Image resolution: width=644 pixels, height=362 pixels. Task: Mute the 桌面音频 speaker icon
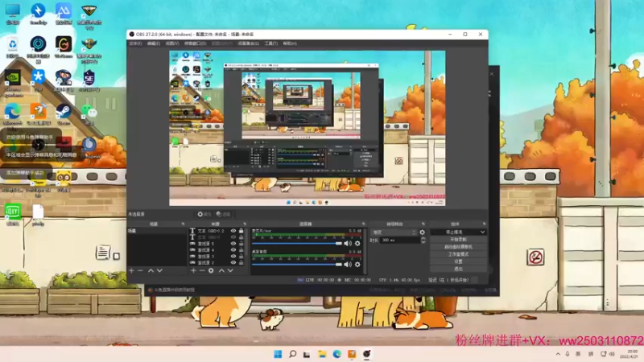pos(348,265)
